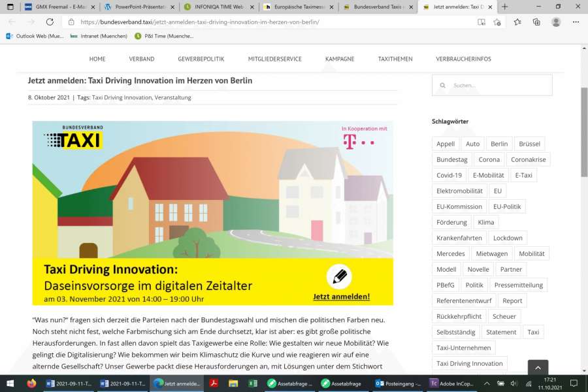The height and width of the screenshot is (392, 588).
Task: Select the Taxi-Unternehmen keyword tag
Action: click(463, 348)
